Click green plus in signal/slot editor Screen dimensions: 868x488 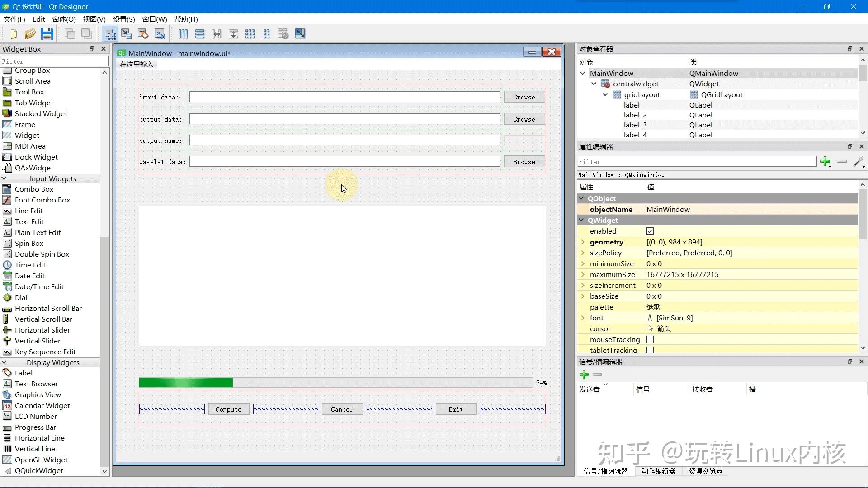[584, 375]
